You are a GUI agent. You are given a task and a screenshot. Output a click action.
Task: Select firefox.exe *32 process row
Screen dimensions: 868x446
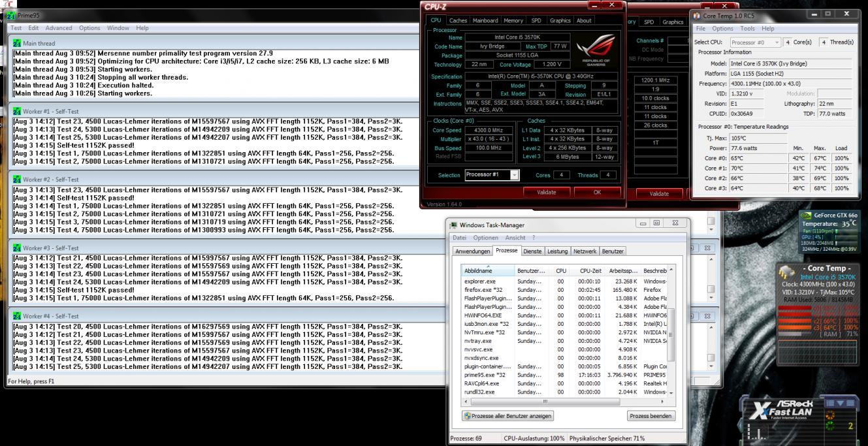coord(564,289)
